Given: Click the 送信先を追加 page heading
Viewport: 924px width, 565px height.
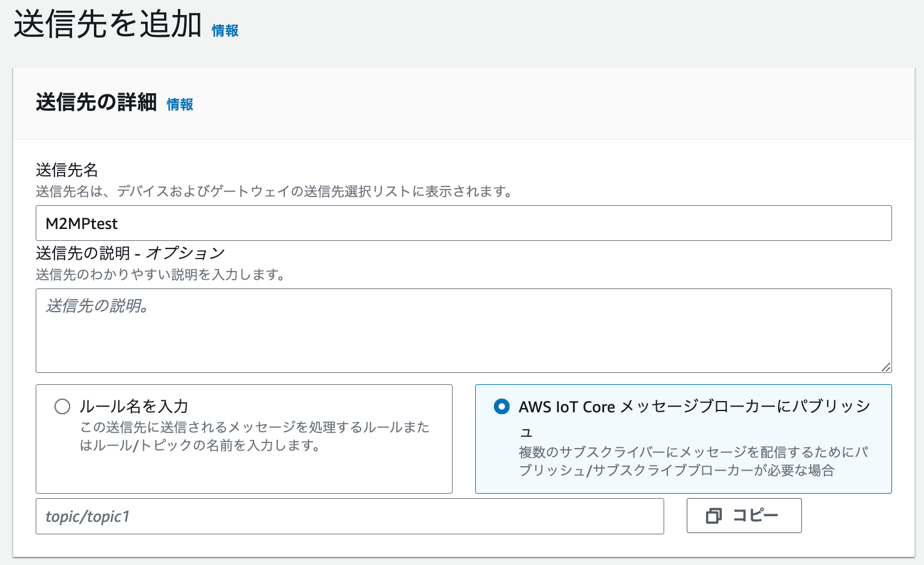Looking at the screenshot, I should click(x=108, y=25).
